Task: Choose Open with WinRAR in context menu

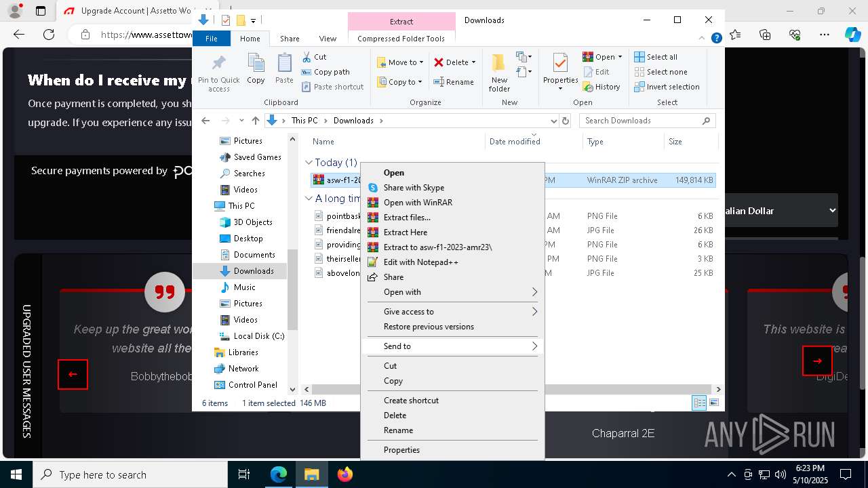Action: (452, 203)
